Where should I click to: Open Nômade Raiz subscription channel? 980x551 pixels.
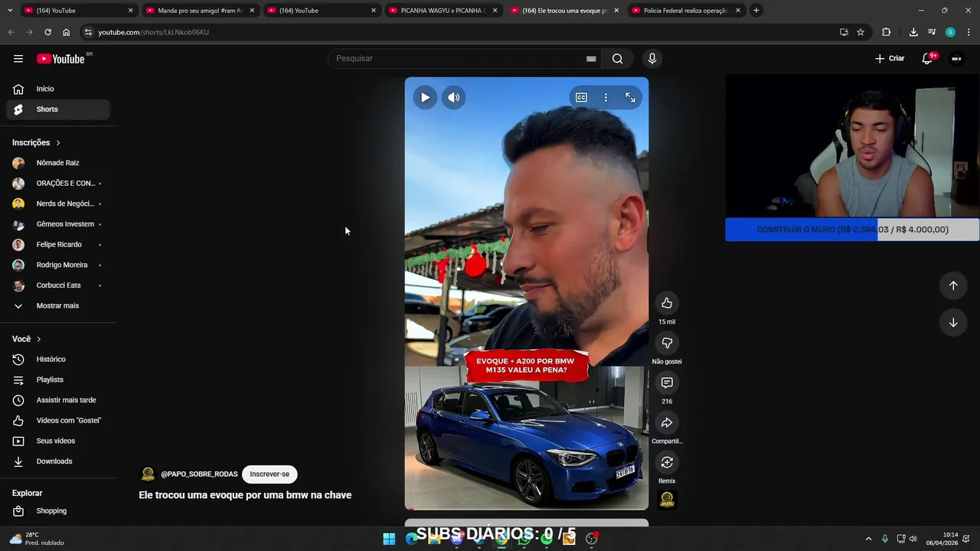tap(58, 163)
